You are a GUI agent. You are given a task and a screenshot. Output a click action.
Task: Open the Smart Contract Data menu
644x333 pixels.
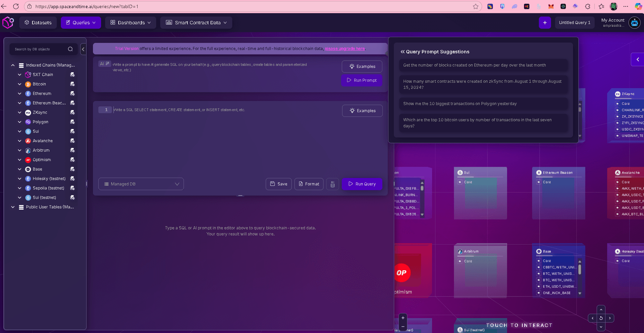tap(196, 23)
